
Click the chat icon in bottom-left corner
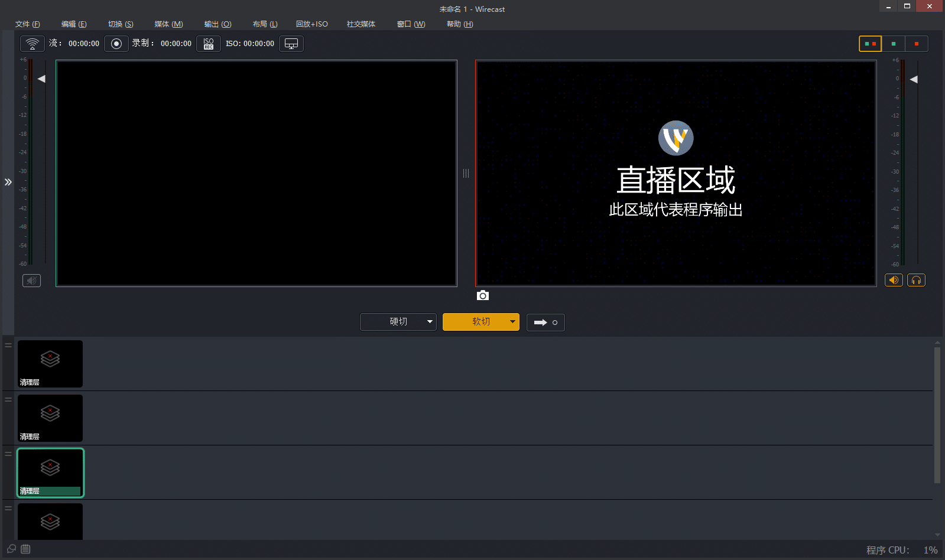click(x=11, y=549)
